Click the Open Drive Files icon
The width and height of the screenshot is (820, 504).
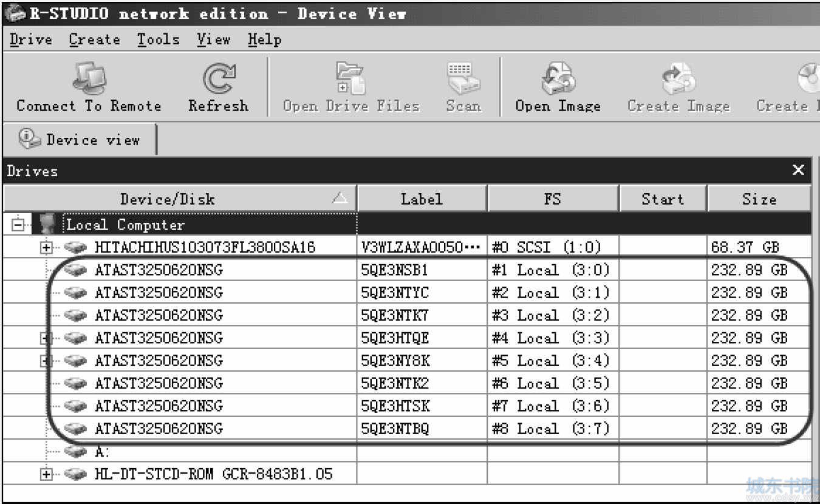pos(350,79)
